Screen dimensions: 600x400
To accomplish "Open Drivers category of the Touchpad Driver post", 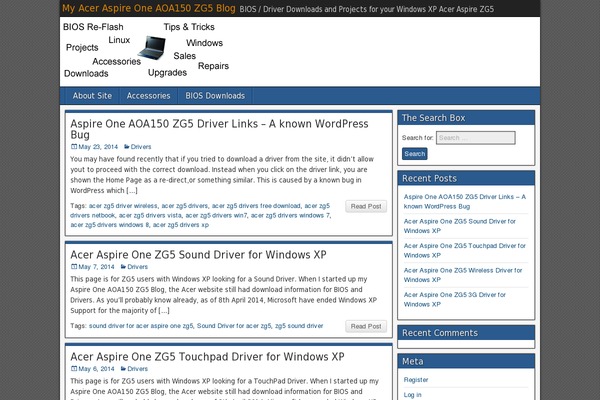I will click(137, 369).
